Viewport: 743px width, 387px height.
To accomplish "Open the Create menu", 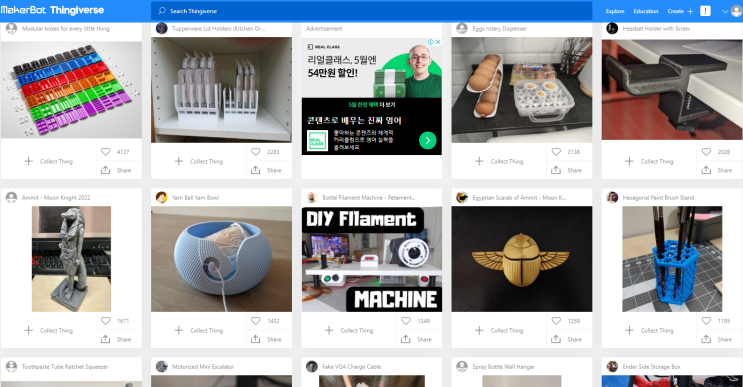I will (675, 11).
